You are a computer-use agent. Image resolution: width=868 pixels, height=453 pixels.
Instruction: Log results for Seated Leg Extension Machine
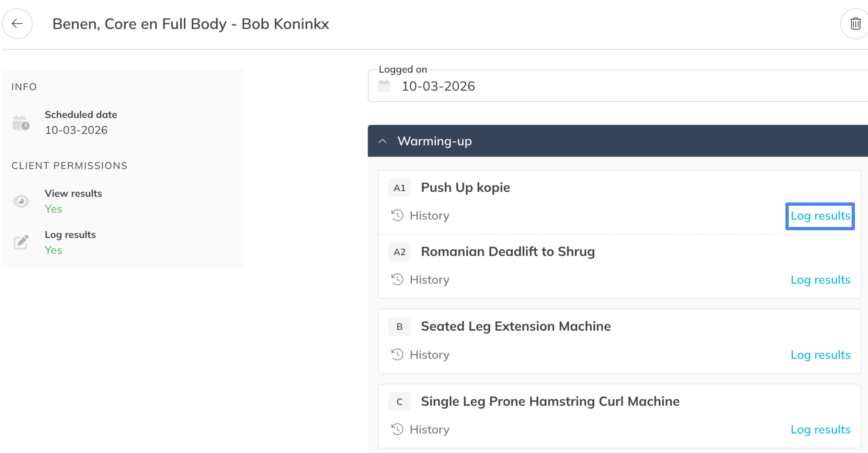click(820, 355)
